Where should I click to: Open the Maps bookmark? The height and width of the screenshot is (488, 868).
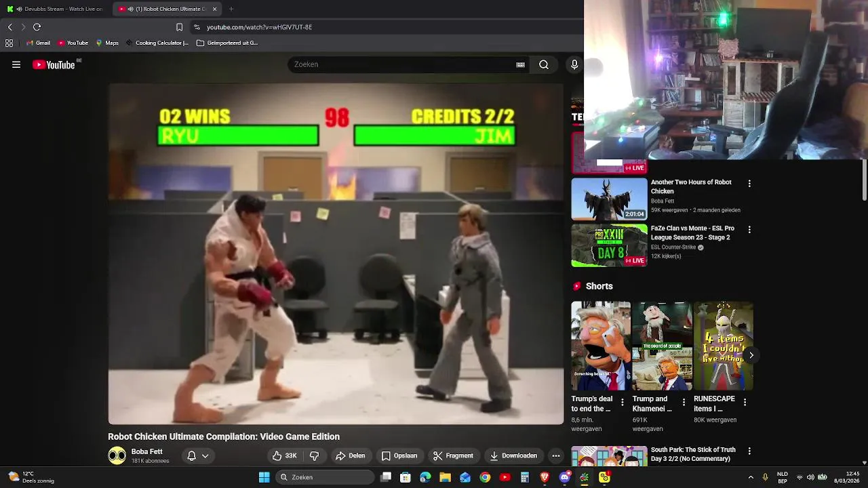coord(107,43)
